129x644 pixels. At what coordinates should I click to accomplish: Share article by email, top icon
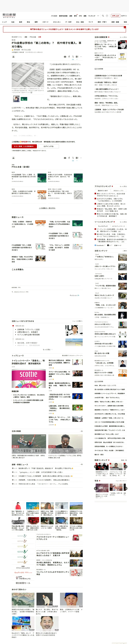pos(65,57)
